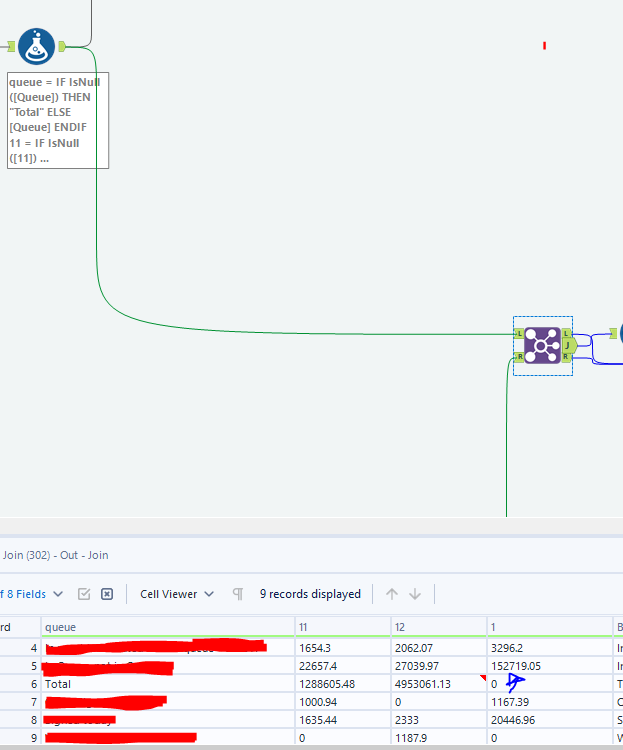This screenshot has height=750, width=623.
Task: Select cell 4953061.13 in Total row
Action: pos(439,684)
